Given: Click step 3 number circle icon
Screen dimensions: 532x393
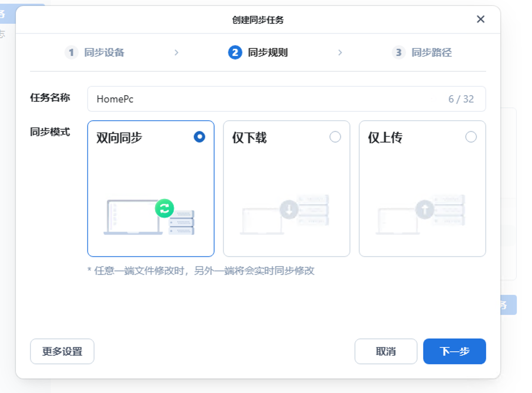Looking at the screenshot, I should coord(398,53).
